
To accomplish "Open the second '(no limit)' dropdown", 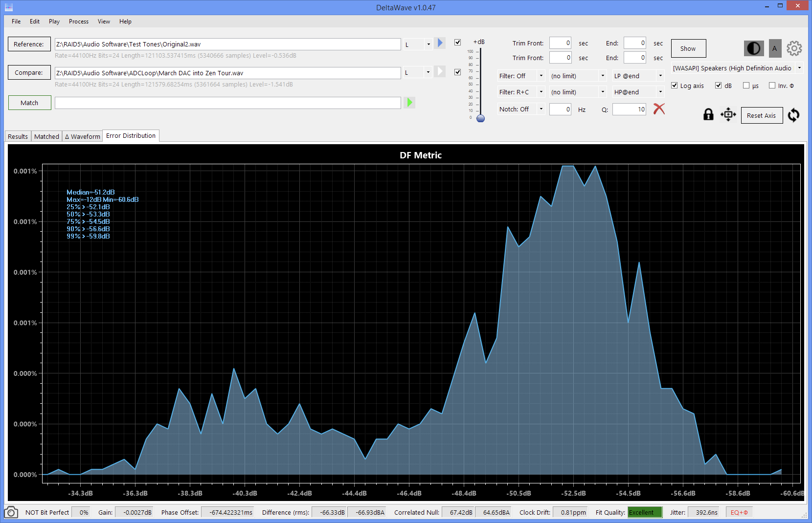I will click(x=578, y=92).
